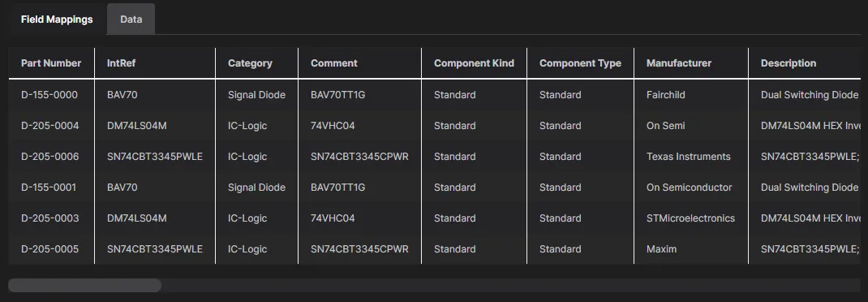
Task: Select the STMicroelectronics manufacturer cell
Action: pyautogui.click(x=691, y=218)
